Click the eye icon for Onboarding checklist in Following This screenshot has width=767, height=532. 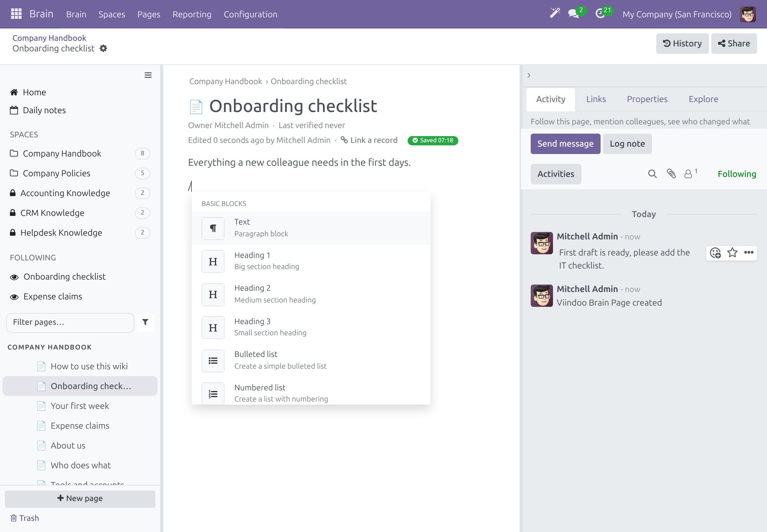point(14,277)
